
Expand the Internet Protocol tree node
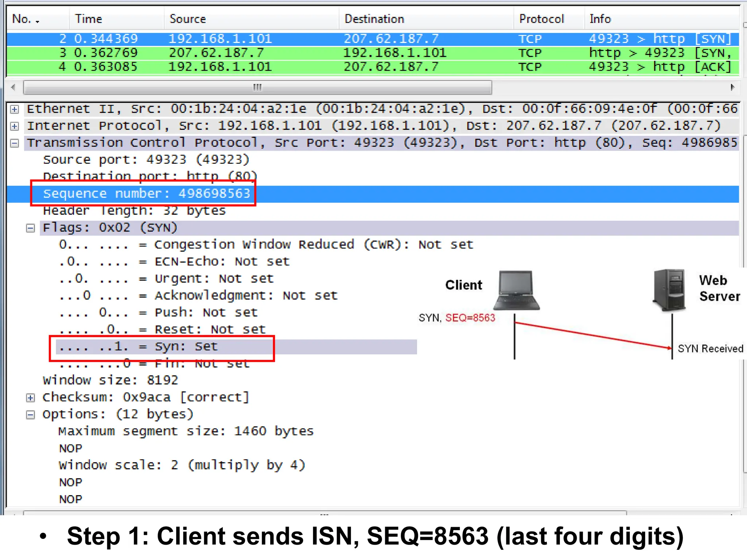tap(15, 126)
